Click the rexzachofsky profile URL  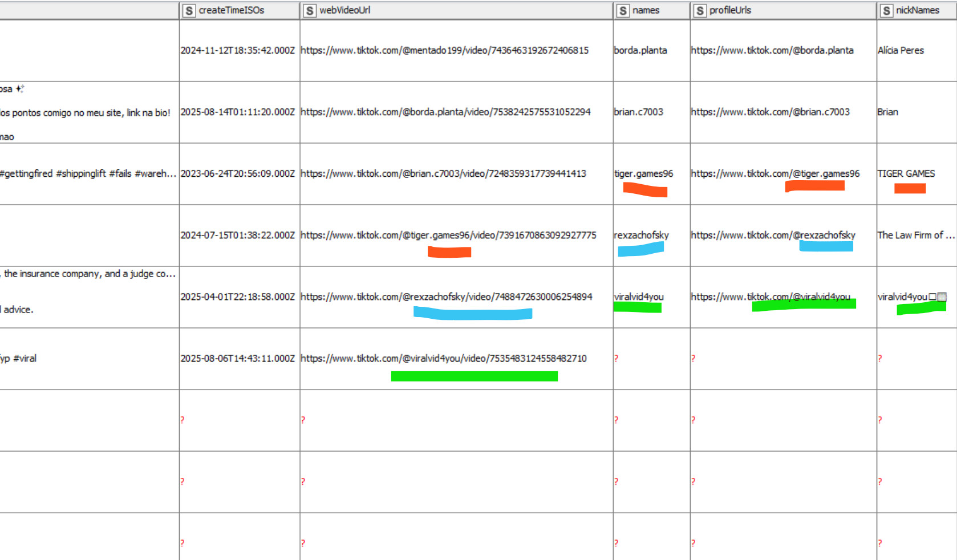pos(773,236)
